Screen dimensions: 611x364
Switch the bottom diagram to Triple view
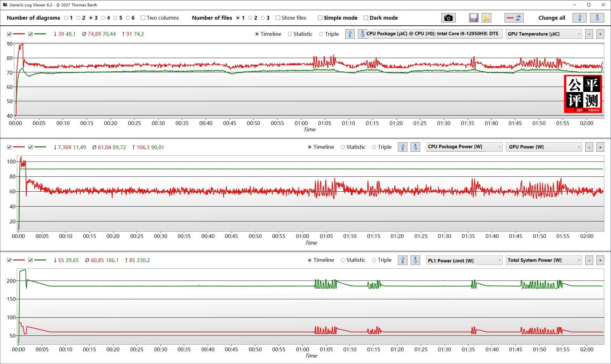coord(374,260)
